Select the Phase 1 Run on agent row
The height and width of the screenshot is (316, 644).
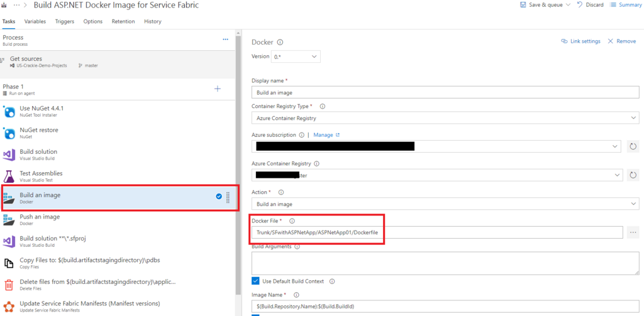click(x=118, y=89)
